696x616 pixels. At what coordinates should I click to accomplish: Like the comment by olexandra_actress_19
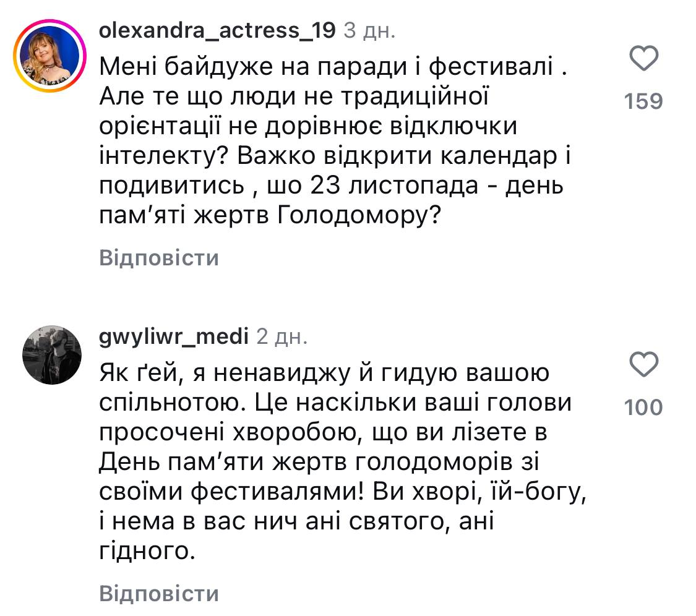(644, 60)
